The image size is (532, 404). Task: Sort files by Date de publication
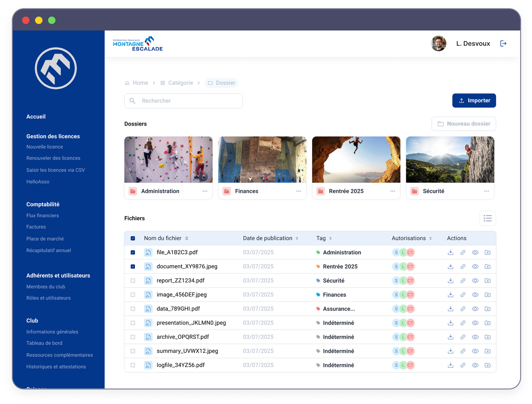(x=297, y=238)
